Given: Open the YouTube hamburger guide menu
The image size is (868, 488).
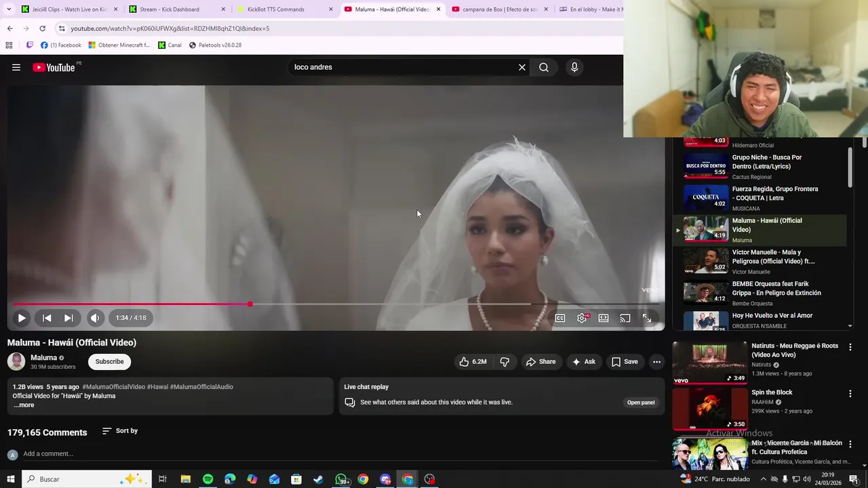Looking at the screenshot, I should (16, 67).
